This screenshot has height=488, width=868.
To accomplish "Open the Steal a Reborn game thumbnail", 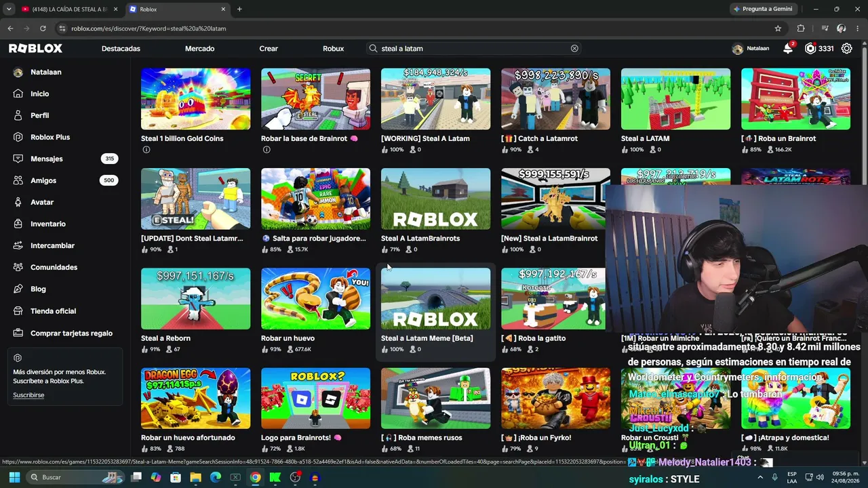I will point(195,299).
